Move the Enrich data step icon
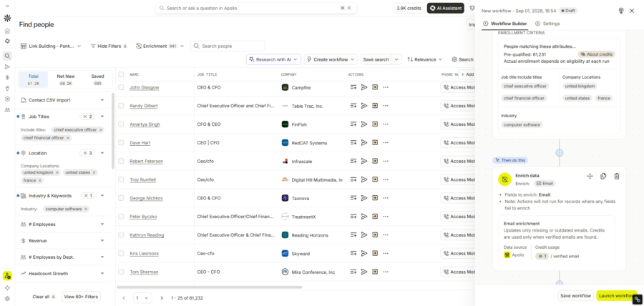Viewport: 644px width, 306px height. [x=590, y=176]
